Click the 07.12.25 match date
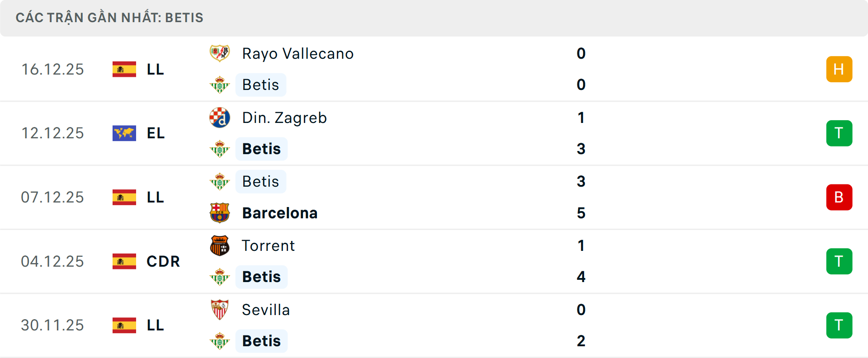The height and width of the screenshot is (358, 868). pyautogui.click(x=52, y=198)
